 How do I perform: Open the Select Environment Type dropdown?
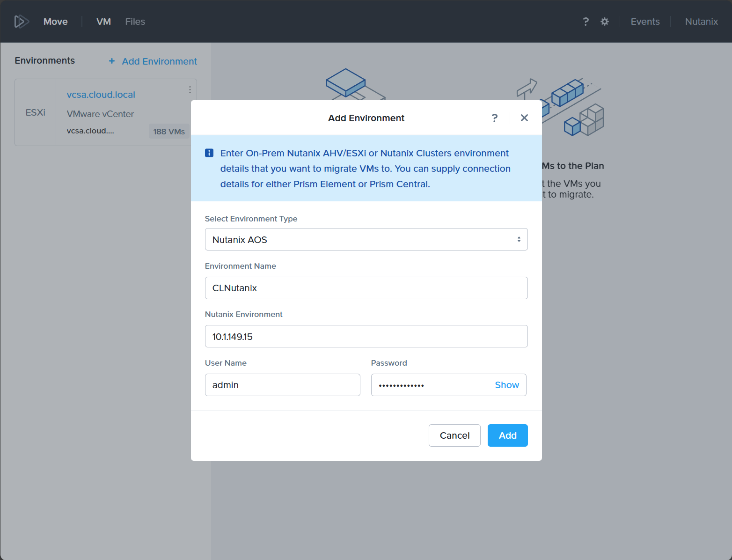click(366, 239)
